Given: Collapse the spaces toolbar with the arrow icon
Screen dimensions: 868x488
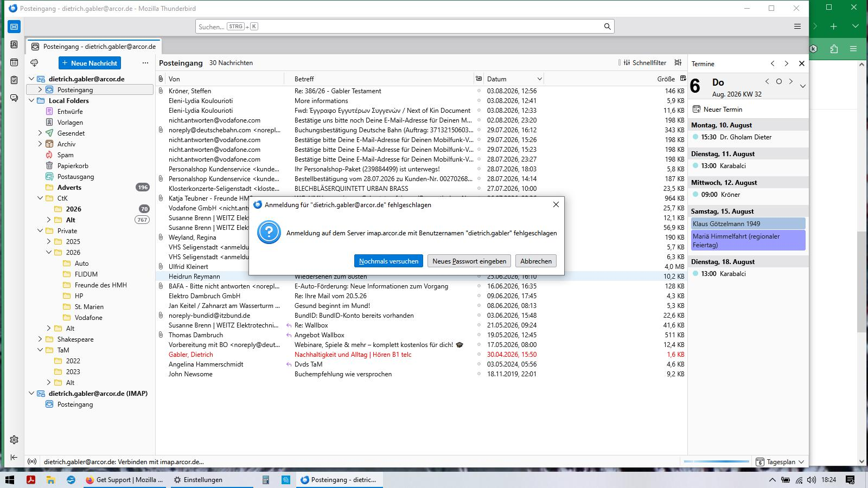Looking at the screenshot, I should coord(14,458).
